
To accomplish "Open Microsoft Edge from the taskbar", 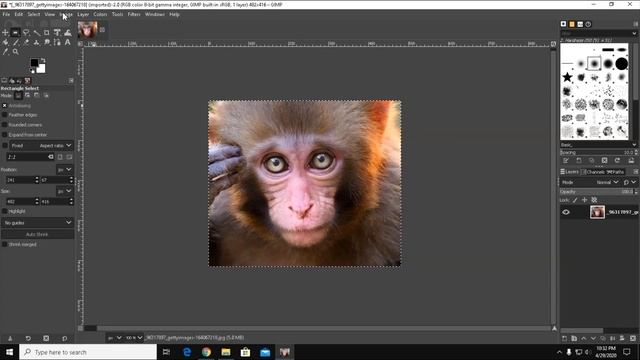I will coord(187,352).
